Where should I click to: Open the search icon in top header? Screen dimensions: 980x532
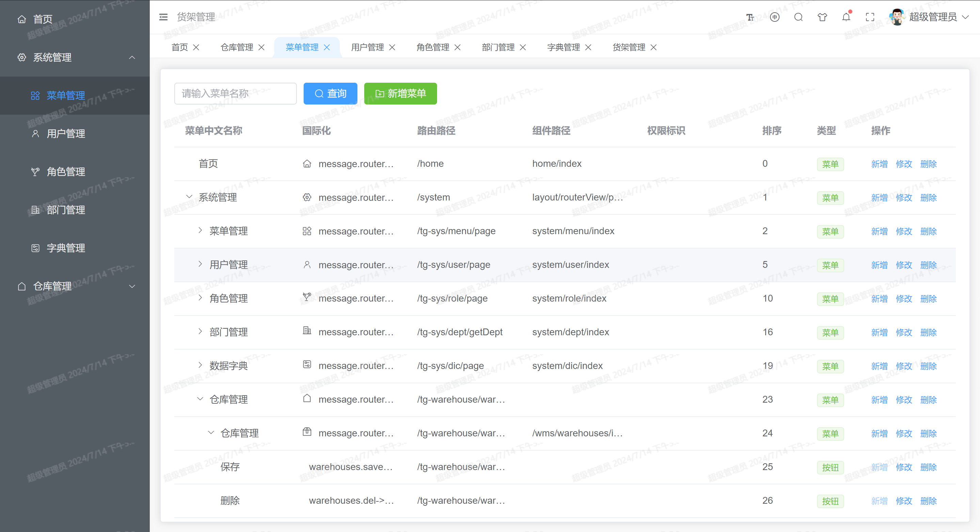coord(799,17)
